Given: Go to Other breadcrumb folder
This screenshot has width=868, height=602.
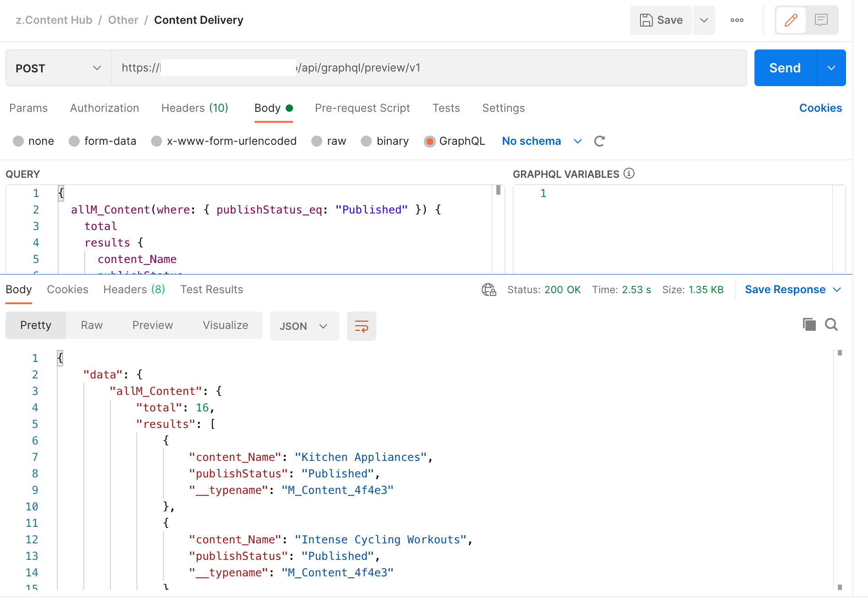Looking at the screenshot, I should point(123,20).
